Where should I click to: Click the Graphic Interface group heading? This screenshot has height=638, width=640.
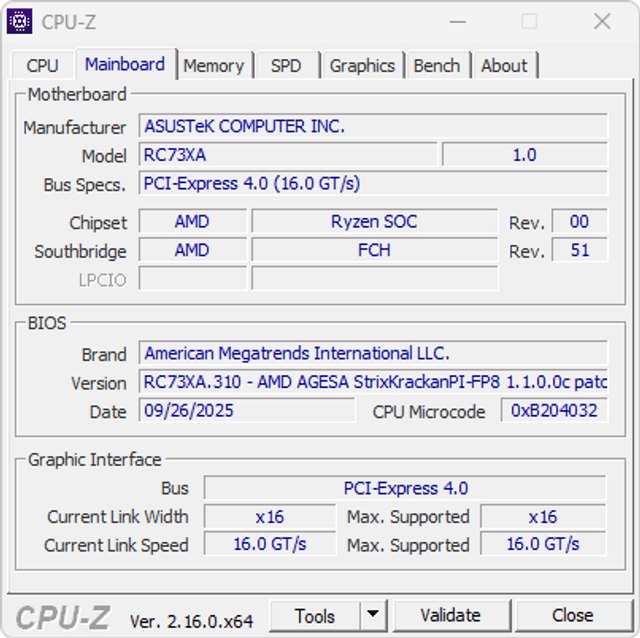(95, 460)
